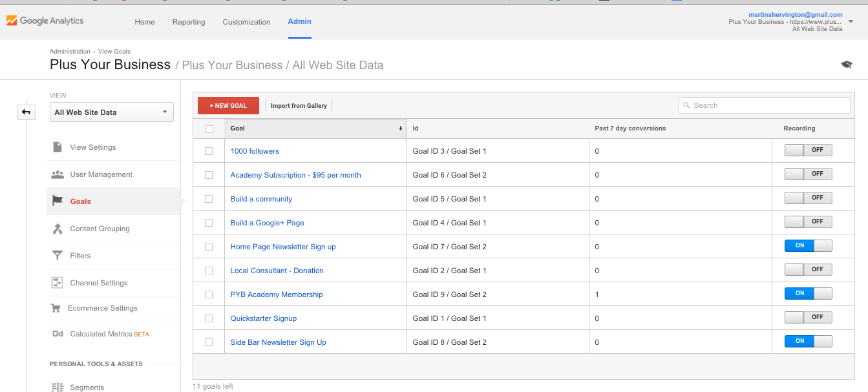The height and width of the screenshot is (392, 868).
Task: Click the Administration breadcrumb link
Action: [70, 52]
